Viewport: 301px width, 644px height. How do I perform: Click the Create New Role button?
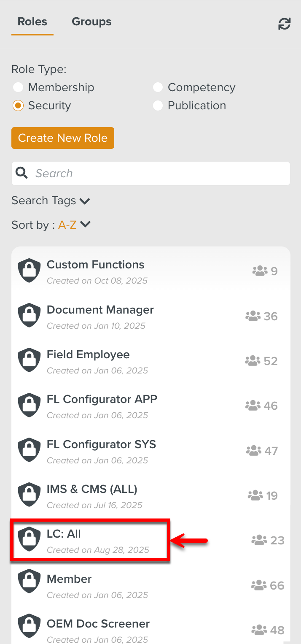coord(63,138)
